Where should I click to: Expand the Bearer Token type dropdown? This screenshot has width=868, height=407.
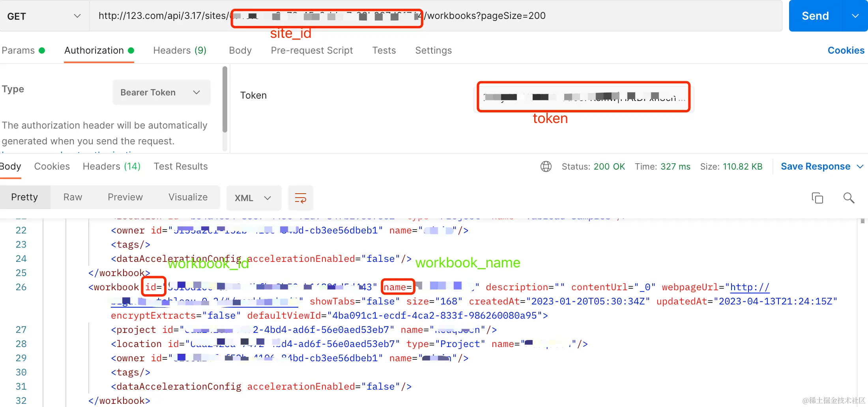pyautogui.click(x=161, y=92)
